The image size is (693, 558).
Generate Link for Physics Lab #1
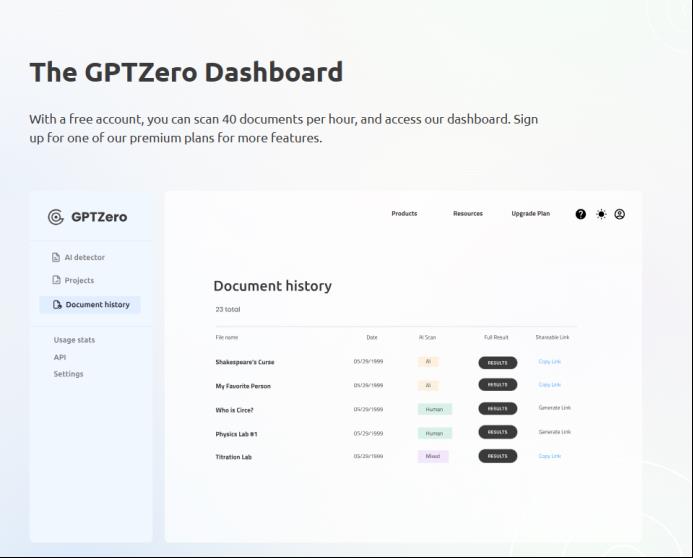pos(554,432)
